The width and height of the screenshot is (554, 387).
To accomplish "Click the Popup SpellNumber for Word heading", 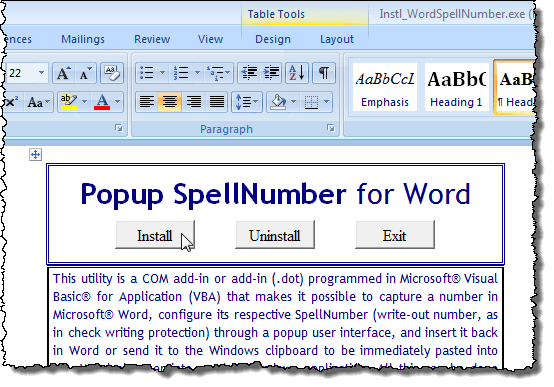I will (275, 194).
